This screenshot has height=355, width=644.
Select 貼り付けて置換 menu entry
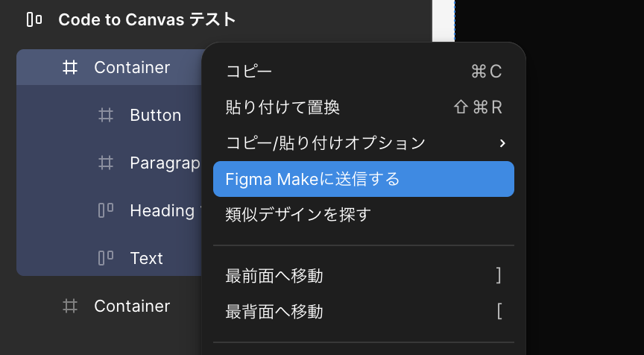click(282, 107)
